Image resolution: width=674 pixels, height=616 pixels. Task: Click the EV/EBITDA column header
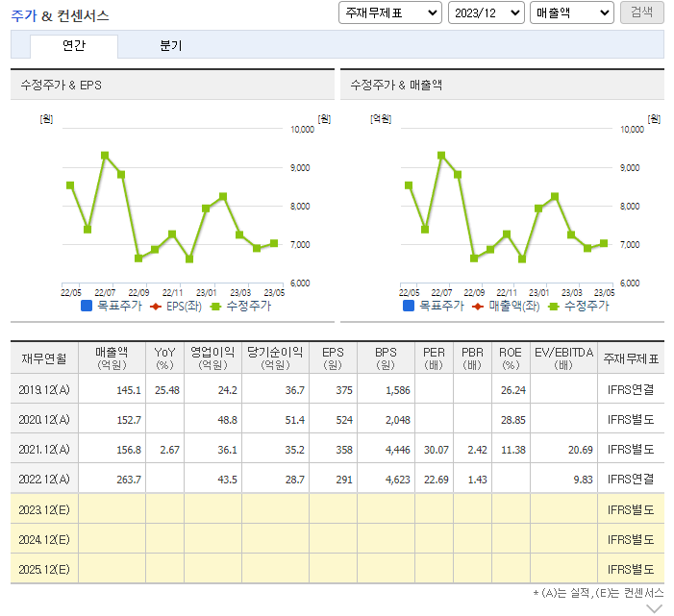tap(563, 357)
